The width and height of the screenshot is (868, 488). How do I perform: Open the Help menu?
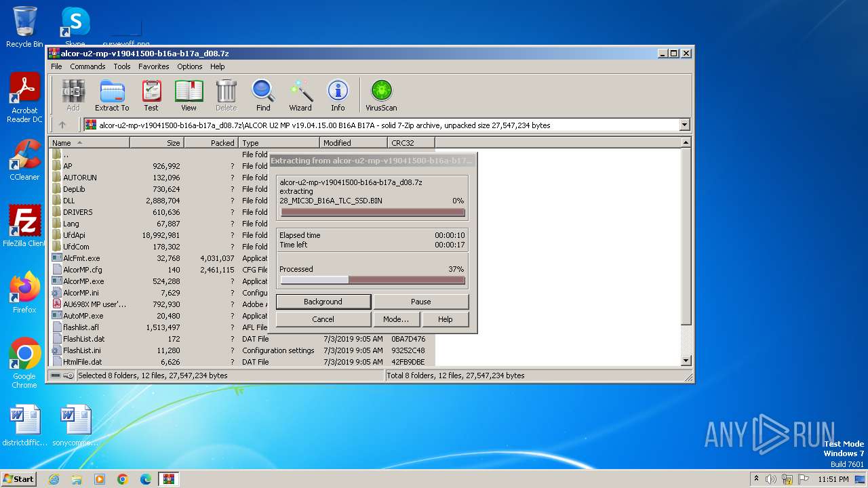point(218,66)
